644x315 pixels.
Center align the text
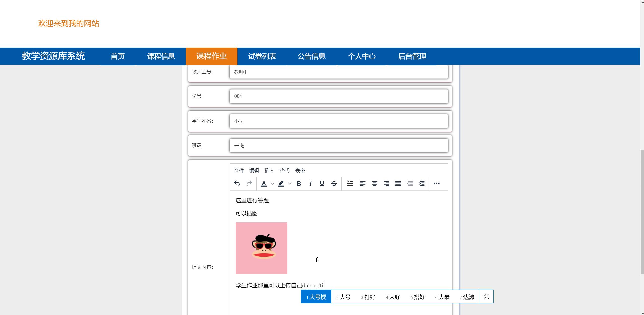click(374, 183)
